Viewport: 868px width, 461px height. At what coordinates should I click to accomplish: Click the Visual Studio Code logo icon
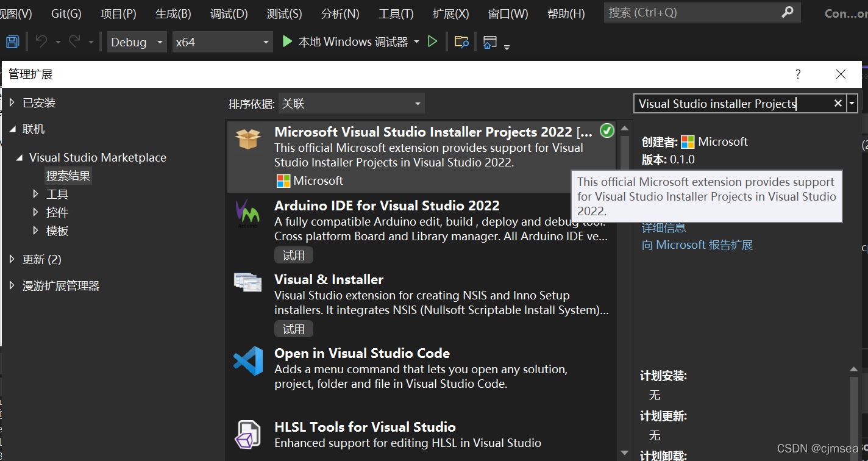[x=248, y=361]
